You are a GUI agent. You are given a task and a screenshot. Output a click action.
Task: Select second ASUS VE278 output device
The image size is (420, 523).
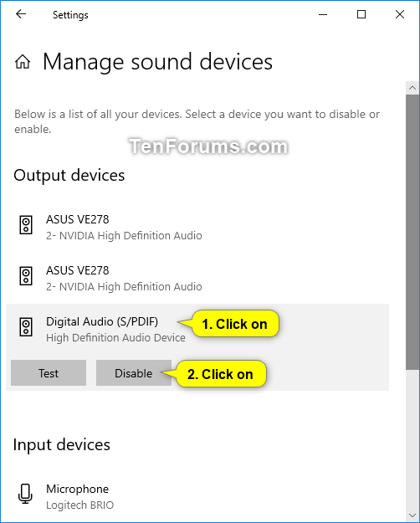click(x=197, y=279)
